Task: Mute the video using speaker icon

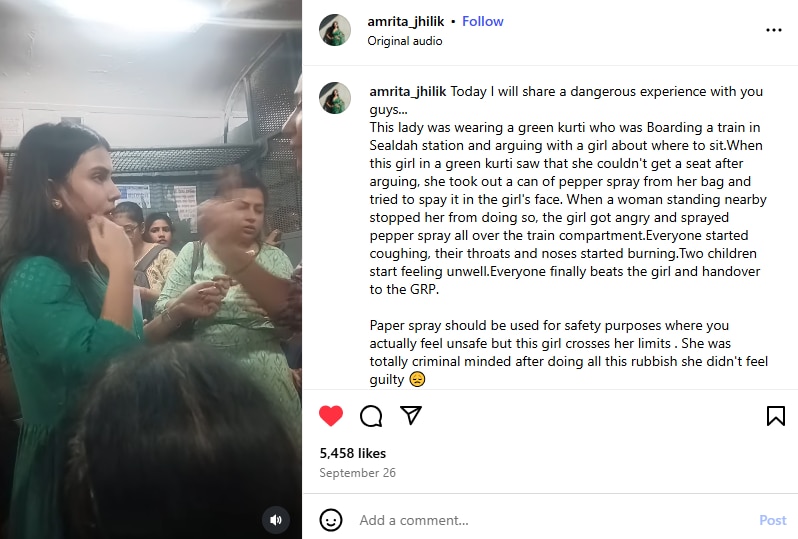Action: (x=276, y=520)
